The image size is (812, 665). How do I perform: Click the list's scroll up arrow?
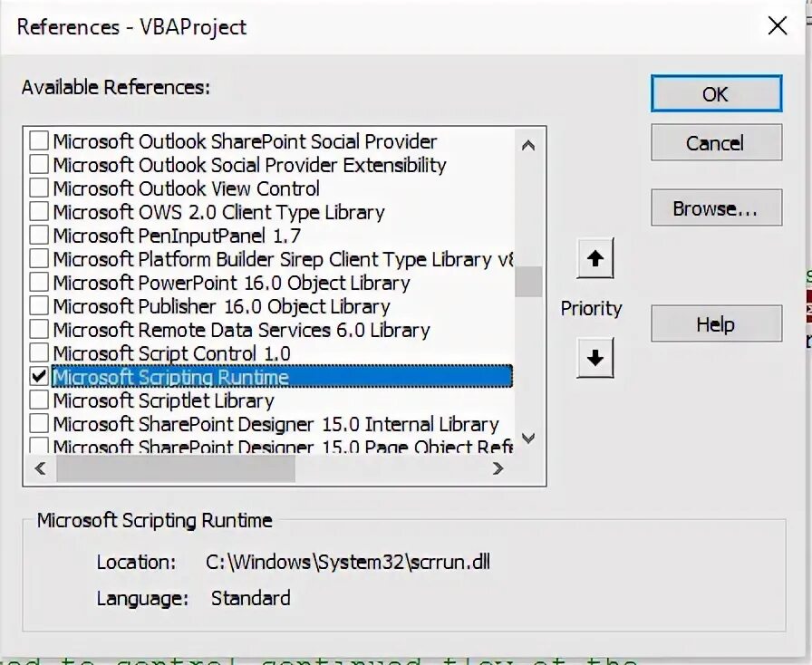coord(528,146)
